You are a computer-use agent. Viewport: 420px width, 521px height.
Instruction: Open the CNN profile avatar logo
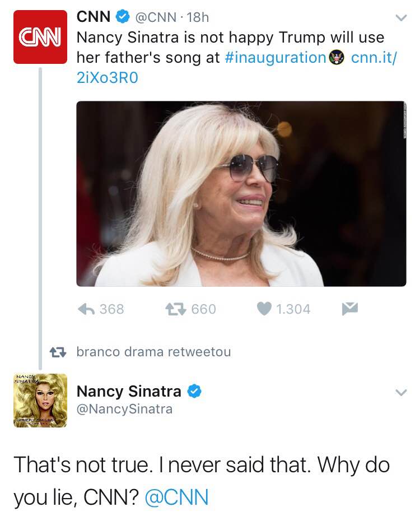40,37
